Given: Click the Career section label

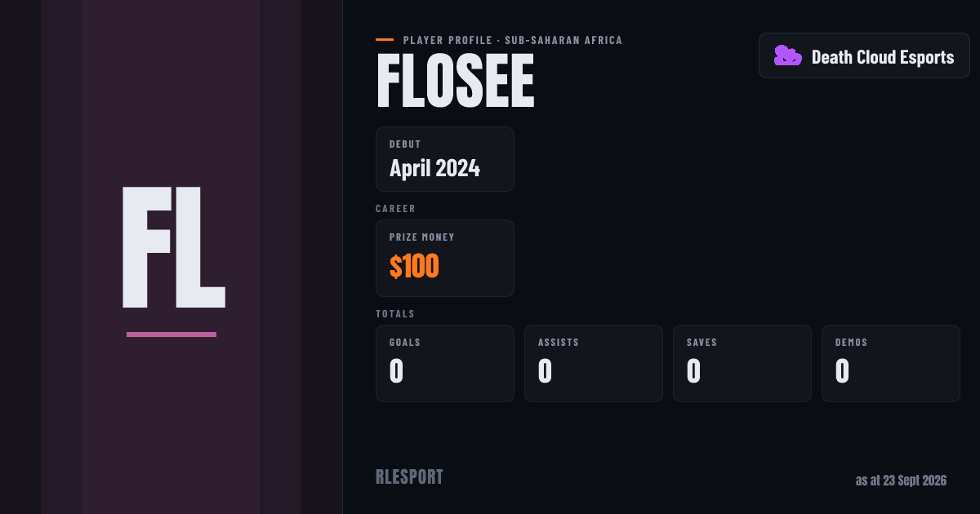Looking at the screenshot, I should [396, 209].
